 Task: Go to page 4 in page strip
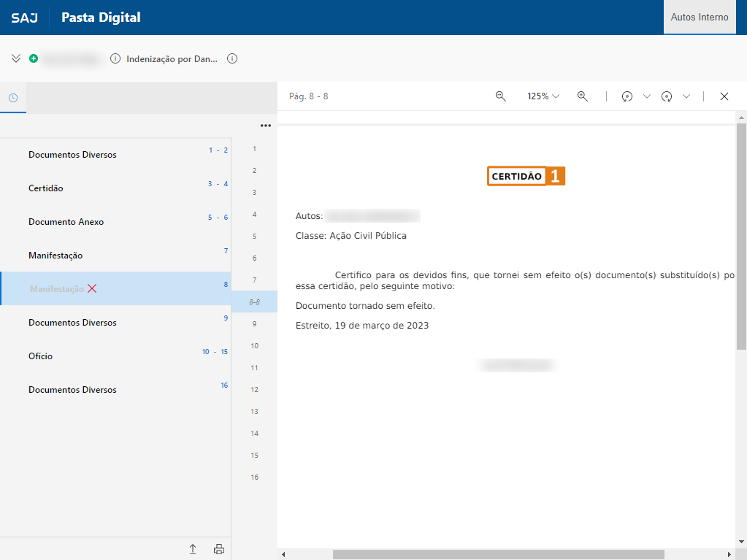(x=254, y=214)
